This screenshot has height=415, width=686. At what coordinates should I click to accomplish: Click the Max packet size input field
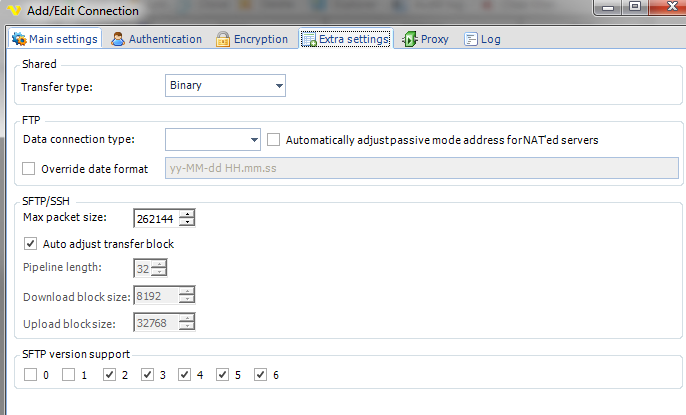[156, 219]
